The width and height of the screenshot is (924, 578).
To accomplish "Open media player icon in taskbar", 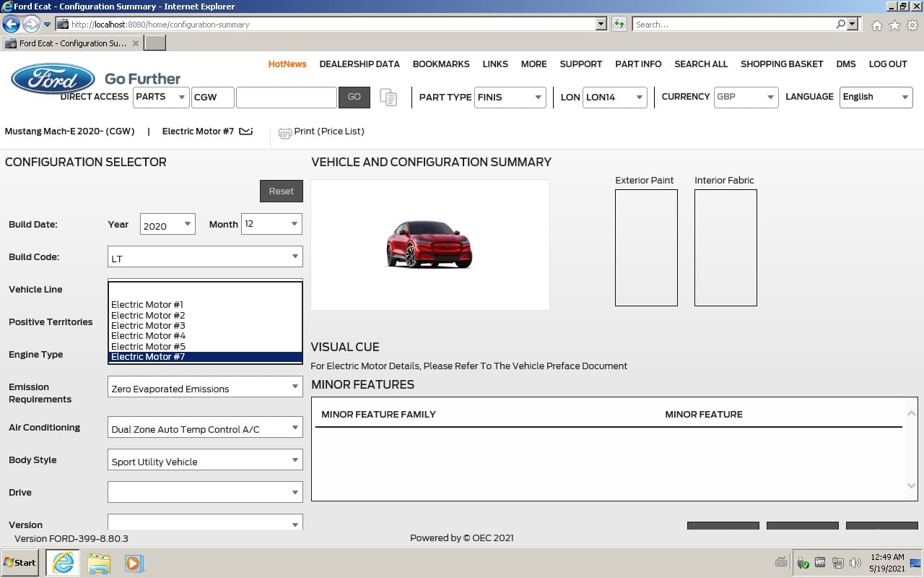I will tap(134, 563).
